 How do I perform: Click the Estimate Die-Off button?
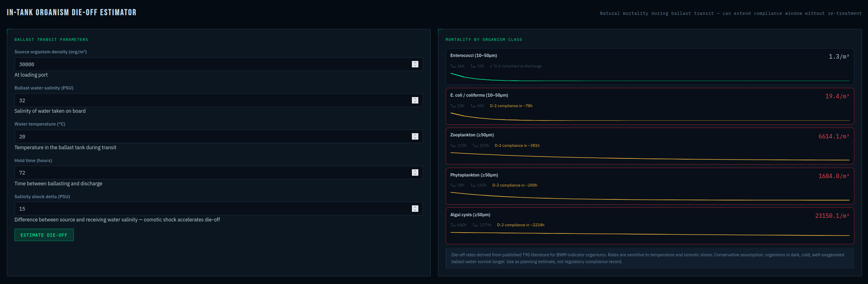click(x=44, y=235)
